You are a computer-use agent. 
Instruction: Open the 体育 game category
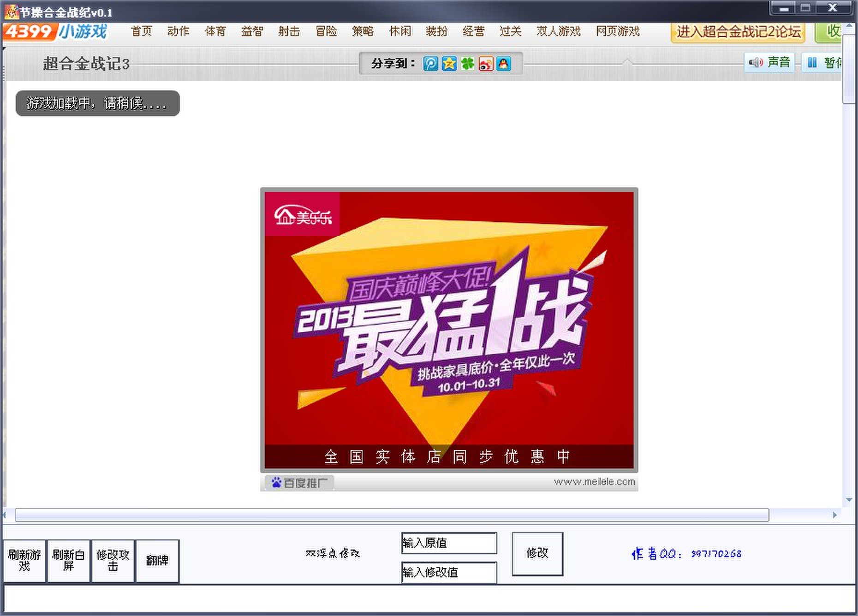tap(215, 31)
